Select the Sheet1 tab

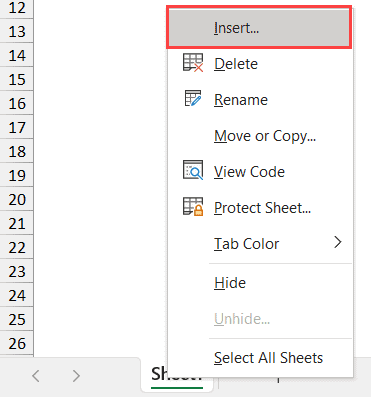[x=177, y=375]
